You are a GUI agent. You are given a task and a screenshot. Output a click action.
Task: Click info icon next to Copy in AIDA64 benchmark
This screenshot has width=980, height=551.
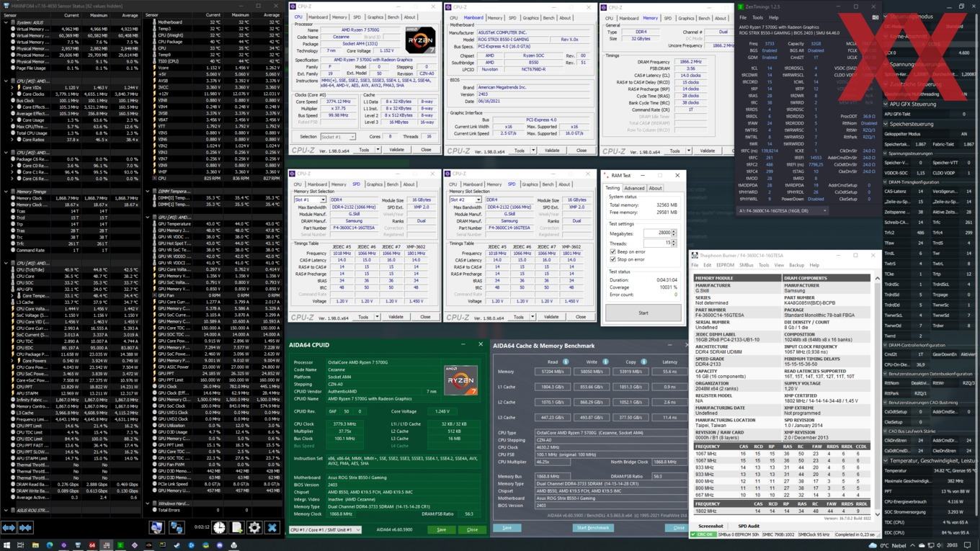pos(643,362)
